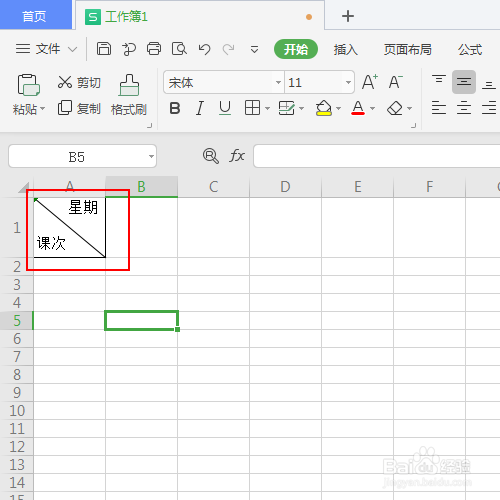Click the three-line menu icon beside 文件
The height and width of the screenshot is (500, 500).
click(x=23, y=49)
